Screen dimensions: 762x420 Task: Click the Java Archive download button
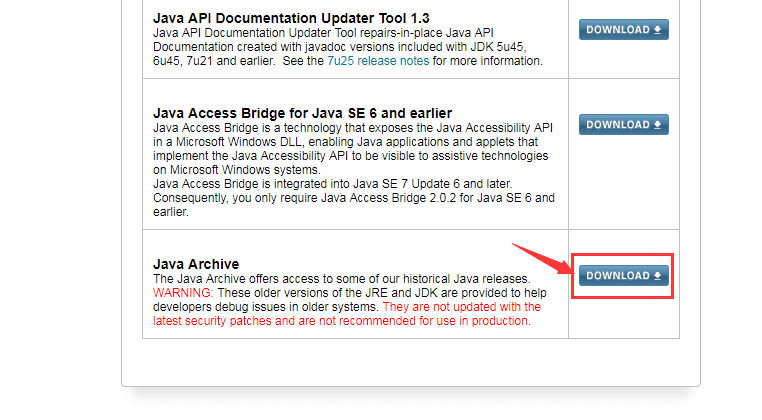(x=623, y=276)
